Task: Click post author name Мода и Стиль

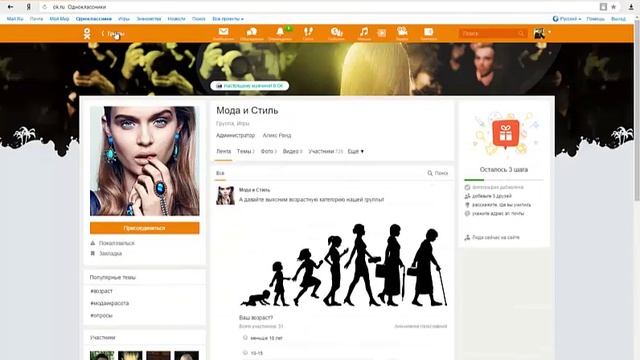Action: click(254, 190)
